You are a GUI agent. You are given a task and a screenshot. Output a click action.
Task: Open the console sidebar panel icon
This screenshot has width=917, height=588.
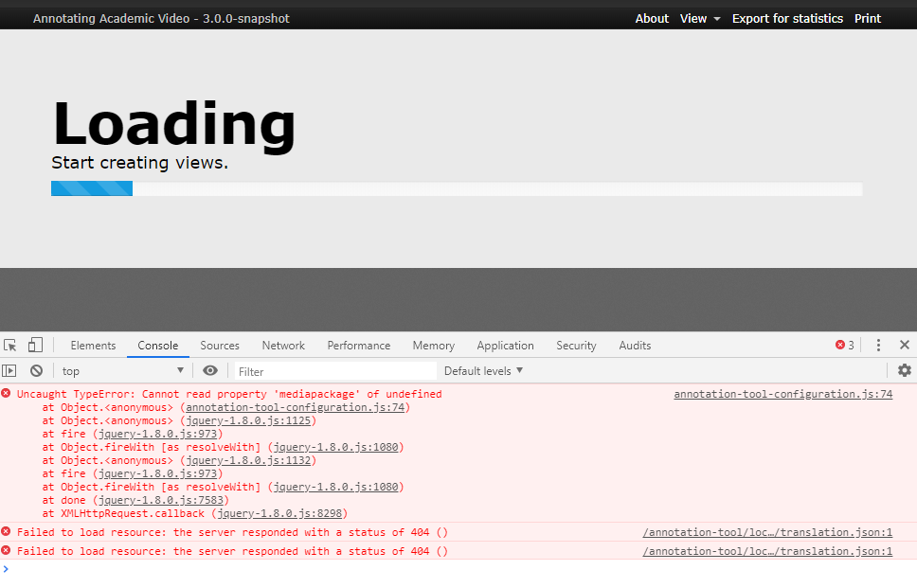click(9, 370)
